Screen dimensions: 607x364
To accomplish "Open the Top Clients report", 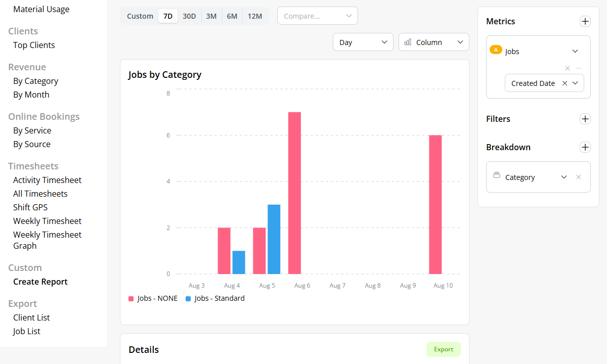I will [34, 45].
